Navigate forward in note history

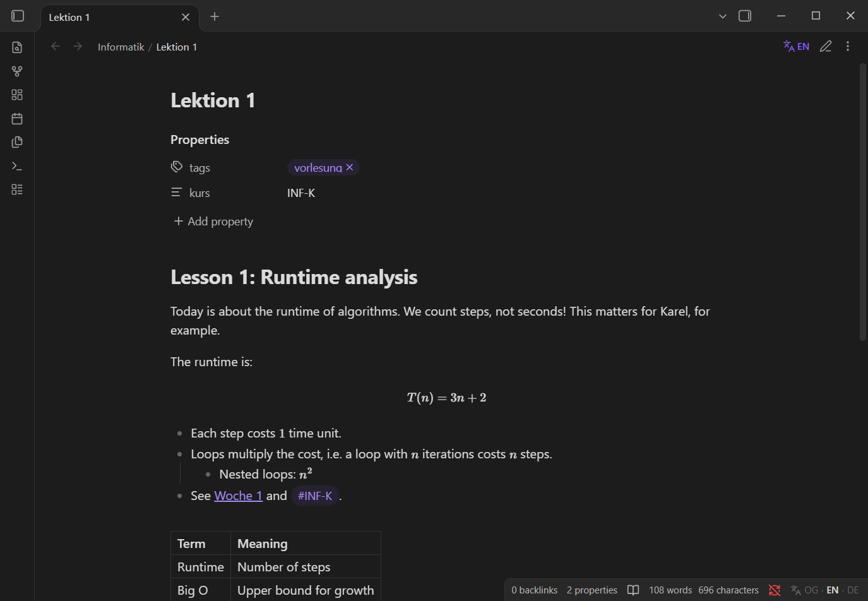tap(78, 46)
